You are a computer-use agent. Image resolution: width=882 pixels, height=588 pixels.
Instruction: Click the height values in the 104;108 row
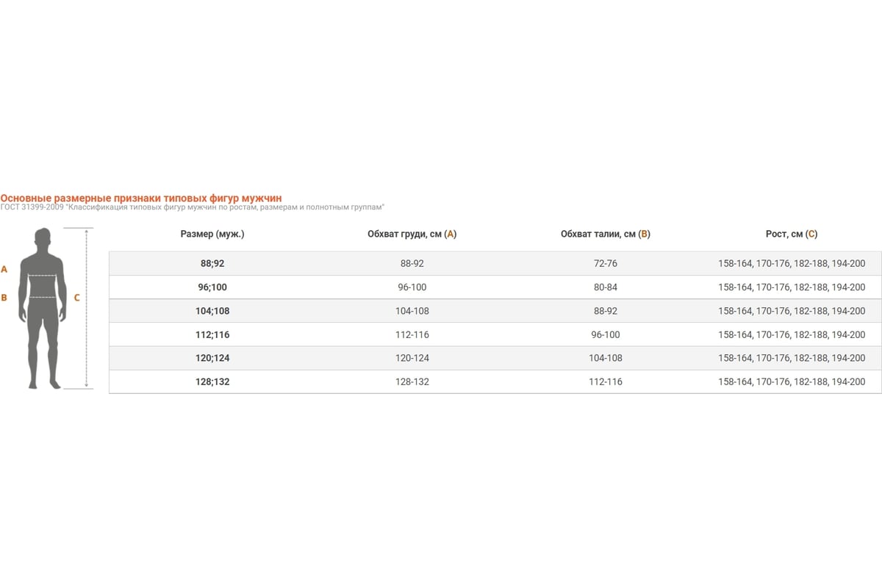point(792,311)
